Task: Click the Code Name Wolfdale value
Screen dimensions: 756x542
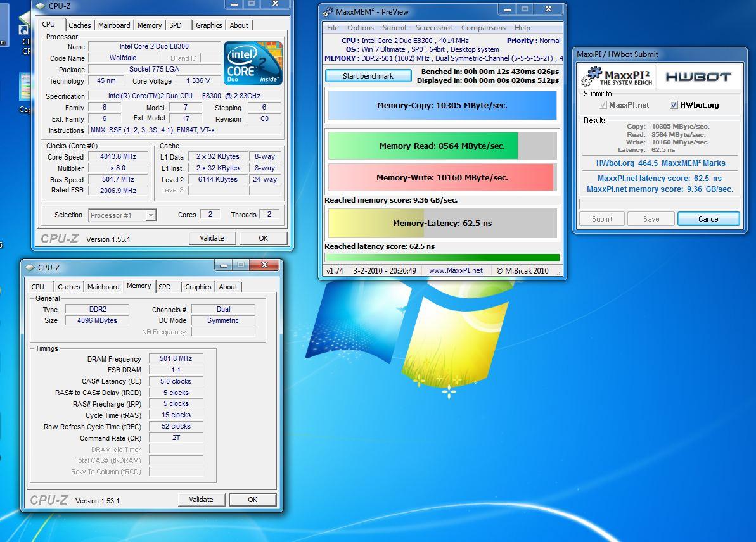Action: coord(123,58)
